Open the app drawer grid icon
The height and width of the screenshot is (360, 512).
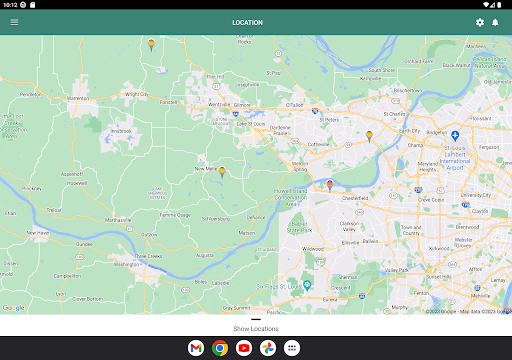[292, 348]
